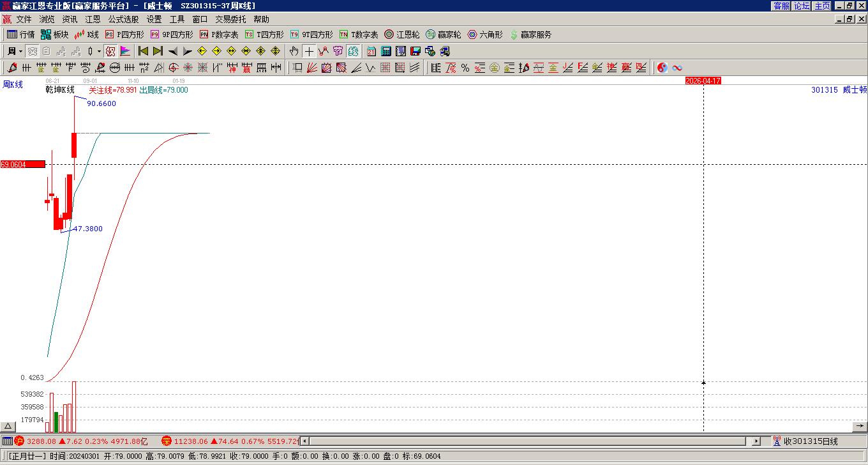Click the n² square-number lines tool
This screenshot has width=868, height=465.
(144, 68)
